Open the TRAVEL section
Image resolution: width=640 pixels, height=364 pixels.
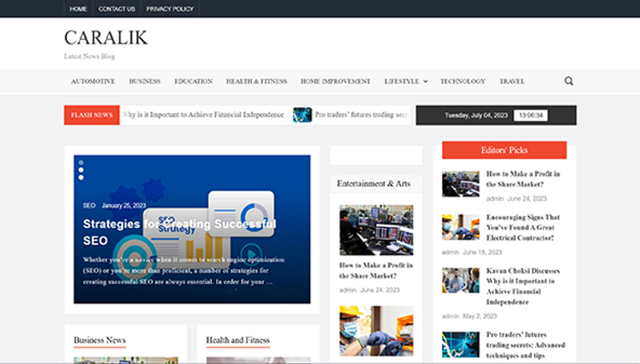point(512,81)
